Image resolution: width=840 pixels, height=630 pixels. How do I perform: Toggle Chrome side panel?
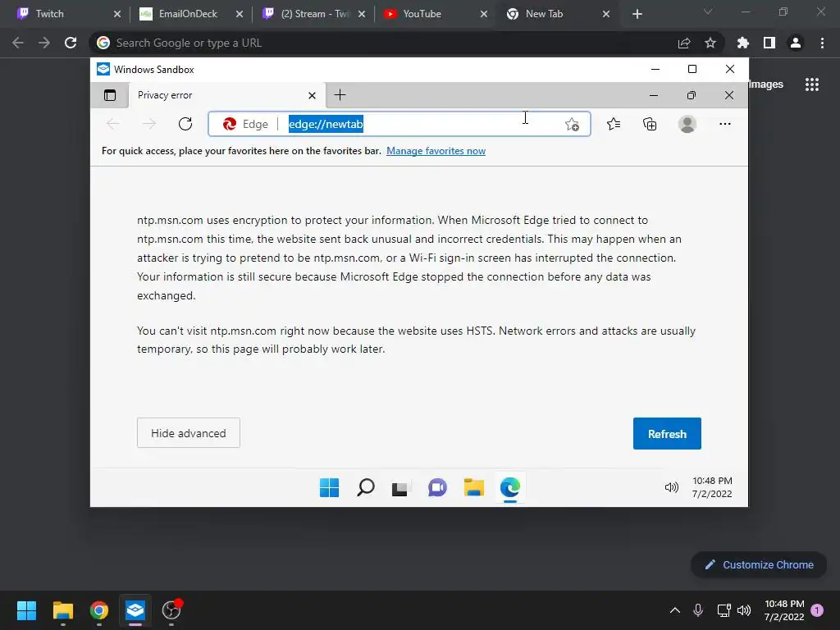tap(769, 43)
